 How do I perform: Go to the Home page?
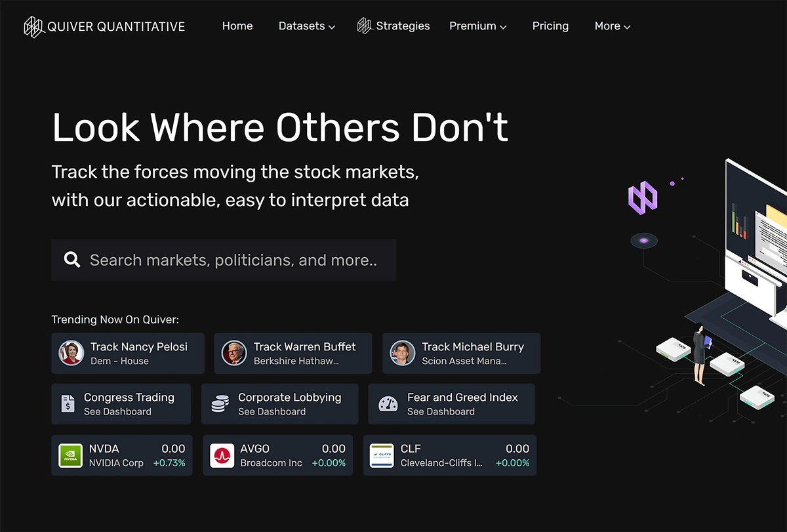coord(237,26)
